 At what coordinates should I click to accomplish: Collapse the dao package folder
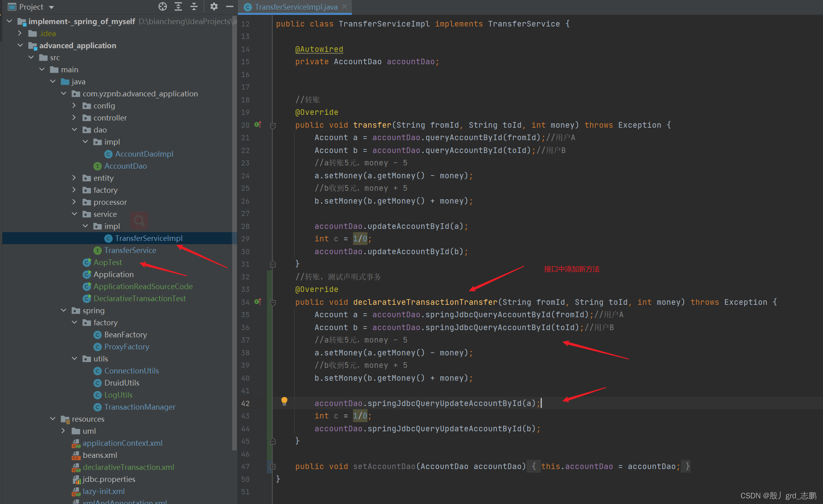(74, 130)
